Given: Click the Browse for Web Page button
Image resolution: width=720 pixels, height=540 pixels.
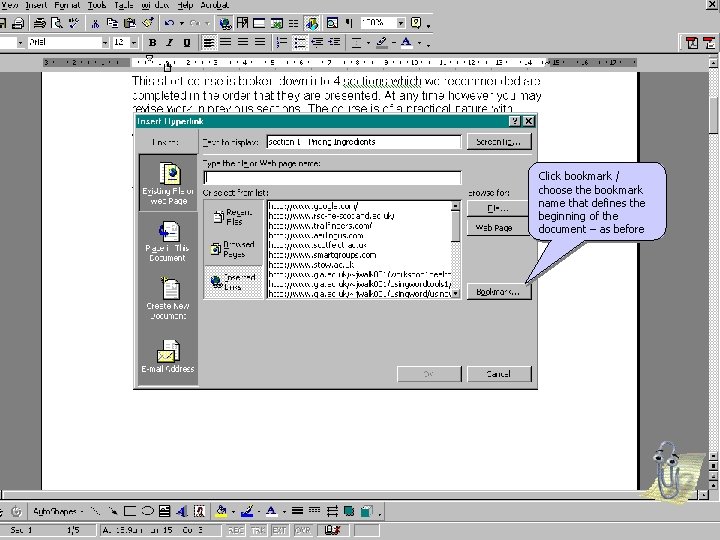Looking at the screenshot, I should [x=498, y=228].
